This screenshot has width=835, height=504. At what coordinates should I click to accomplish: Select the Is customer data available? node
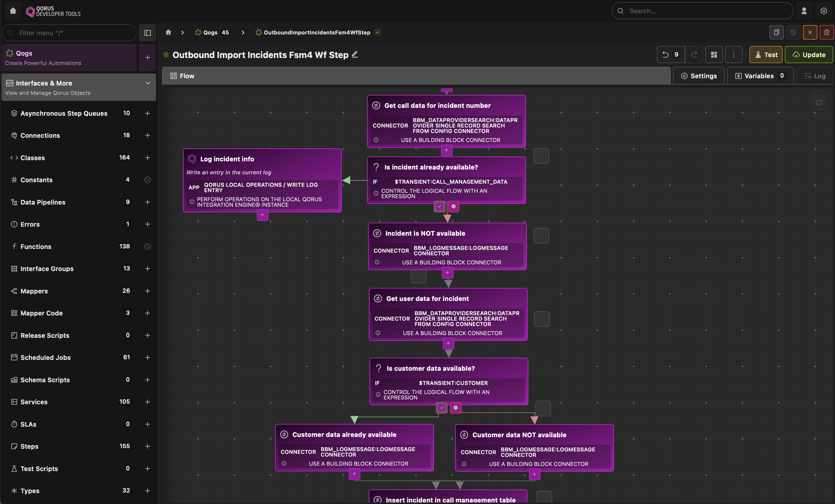point(449,381)
